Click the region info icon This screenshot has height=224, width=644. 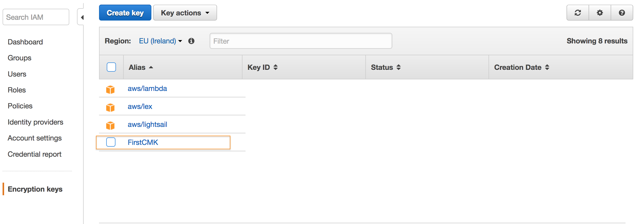(x=191, y=41)
